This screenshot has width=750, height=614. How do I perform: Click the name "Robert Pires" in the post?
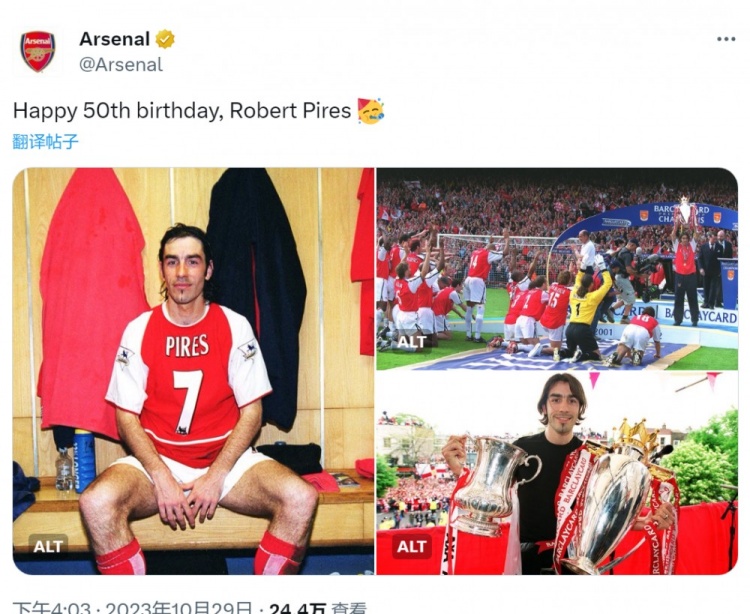(x=290, y=110)
